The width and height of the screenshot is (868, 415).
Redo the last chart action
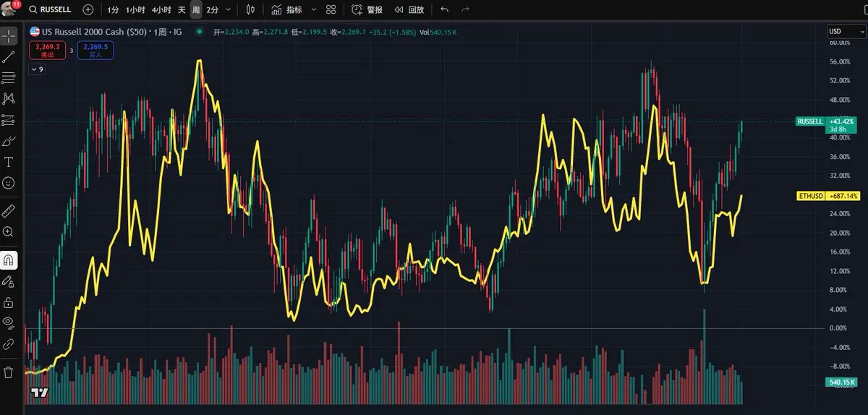465,10
